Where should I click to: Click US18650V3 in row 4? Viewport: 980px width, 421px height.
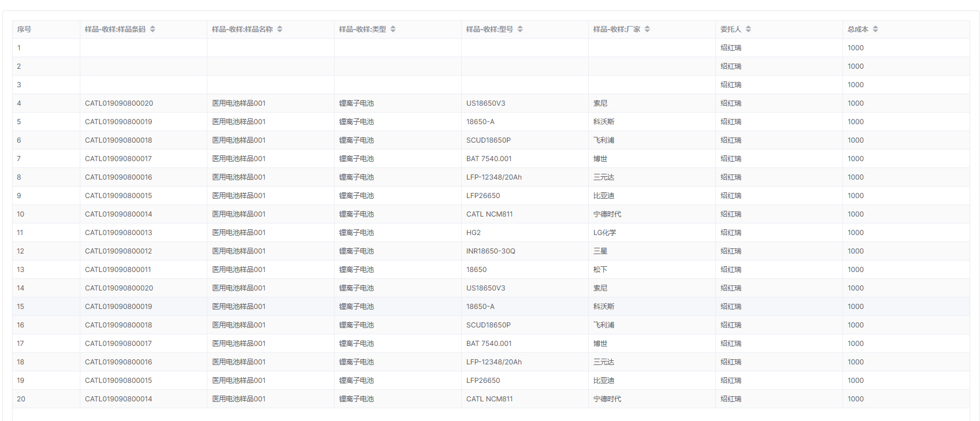pos(485,103)
